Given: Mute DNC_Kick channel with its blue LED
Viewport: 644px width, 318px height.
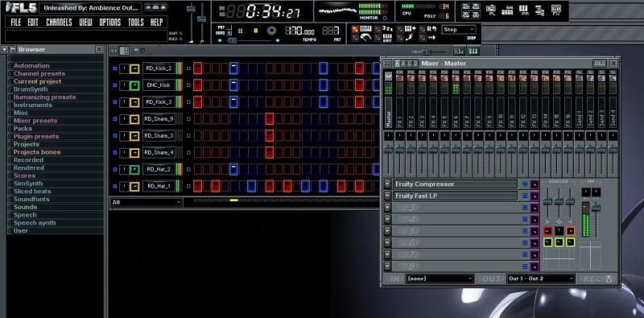Looking at the screenshot, I should pos(114,85).
